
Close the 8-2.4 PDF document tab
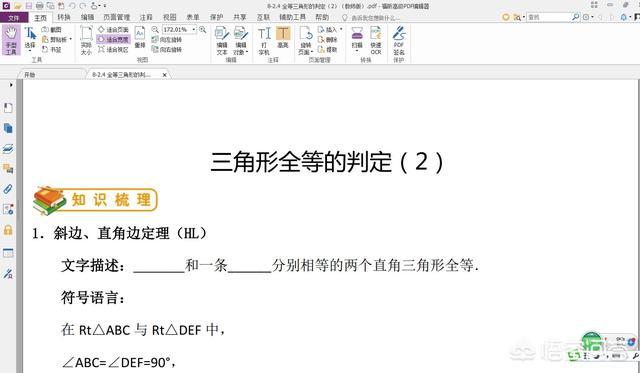click(x=164, y=75)
